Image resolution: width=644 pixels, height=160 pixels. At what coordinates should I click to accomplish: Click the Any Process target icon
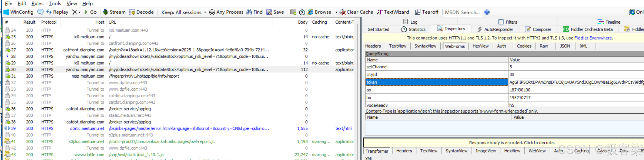click(x=212, y=12)
